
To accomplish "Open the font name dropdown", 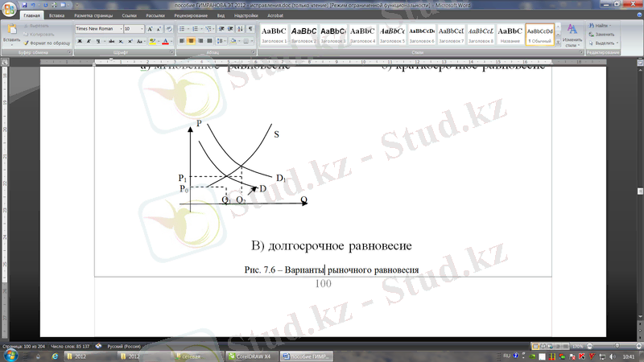I will pos(121,29).
